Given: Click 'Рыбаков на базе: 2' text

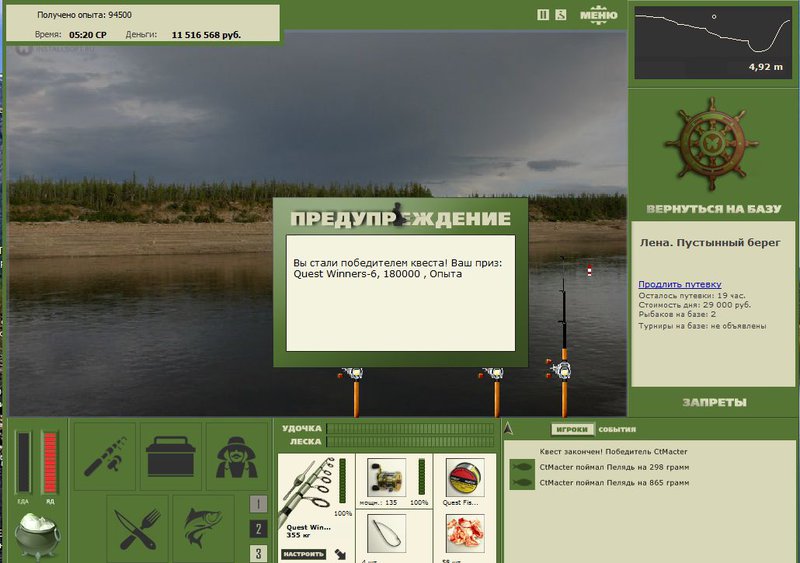Looking at the screenshot, I should click(x=677, y=314).
